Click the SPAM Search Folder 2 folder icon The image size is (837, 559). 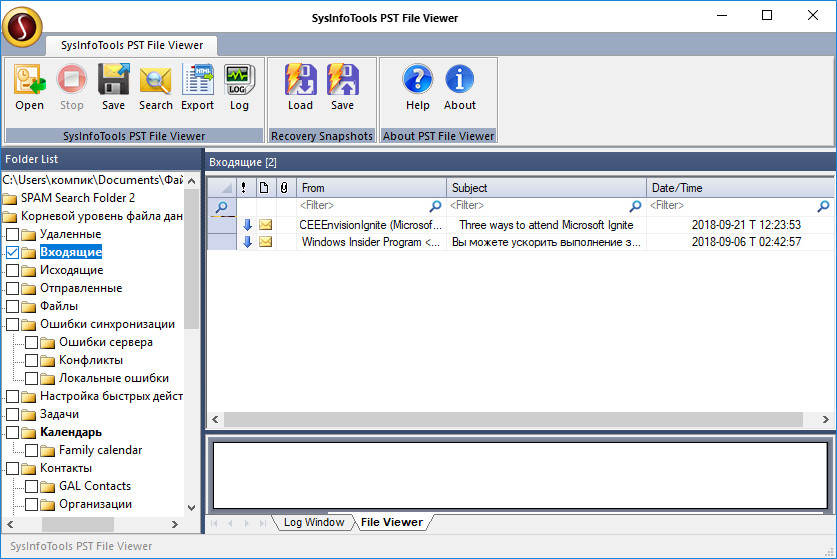point(10,199)
